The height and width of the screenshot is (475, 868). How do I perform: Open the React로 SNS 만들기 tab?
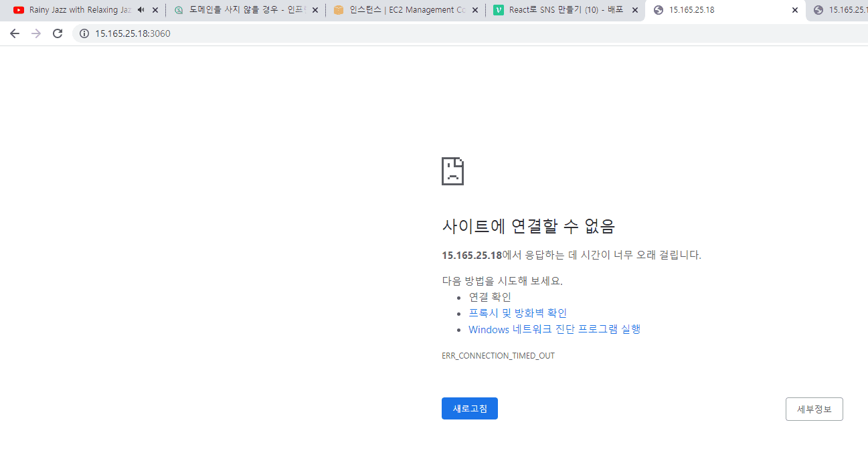click(566, 10)
